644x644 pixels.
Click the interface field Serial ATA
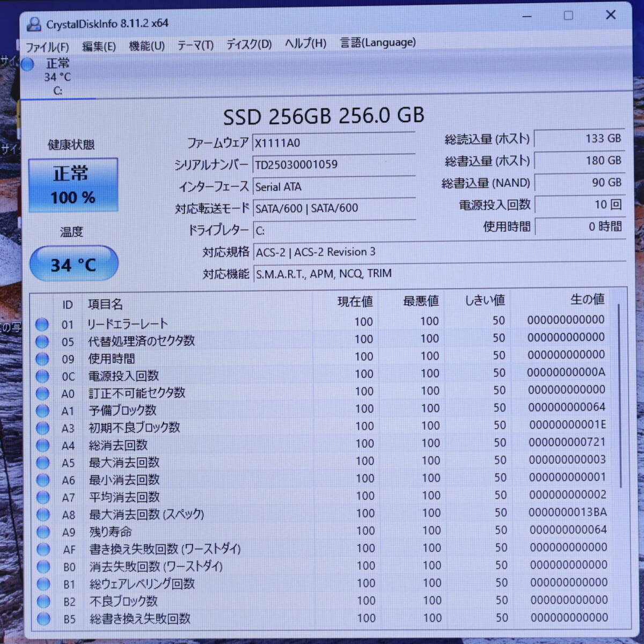point(334,186)
